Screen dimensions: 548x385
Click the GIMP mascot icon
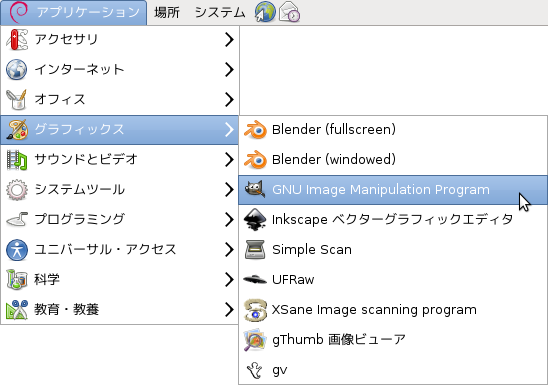click(255, 190)
